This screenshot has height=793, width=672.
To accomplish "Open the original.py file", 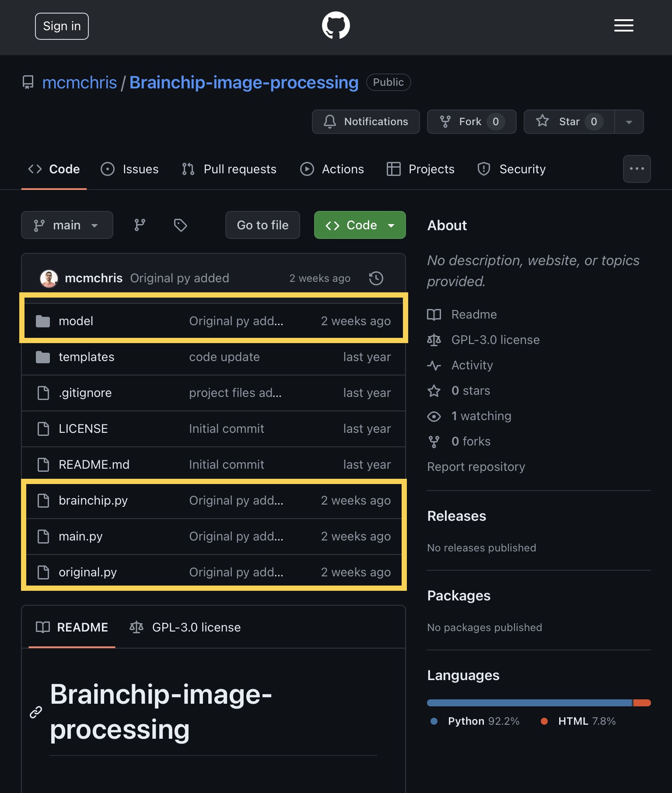I will tap(87, 572).
